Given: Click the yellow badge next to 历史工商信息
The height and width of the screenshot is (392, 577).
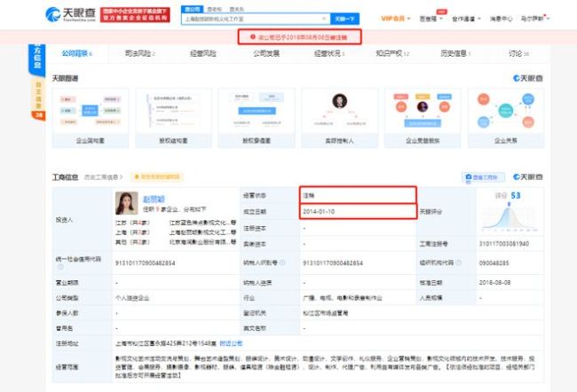Looking at the screenshot, I should 157,176.
